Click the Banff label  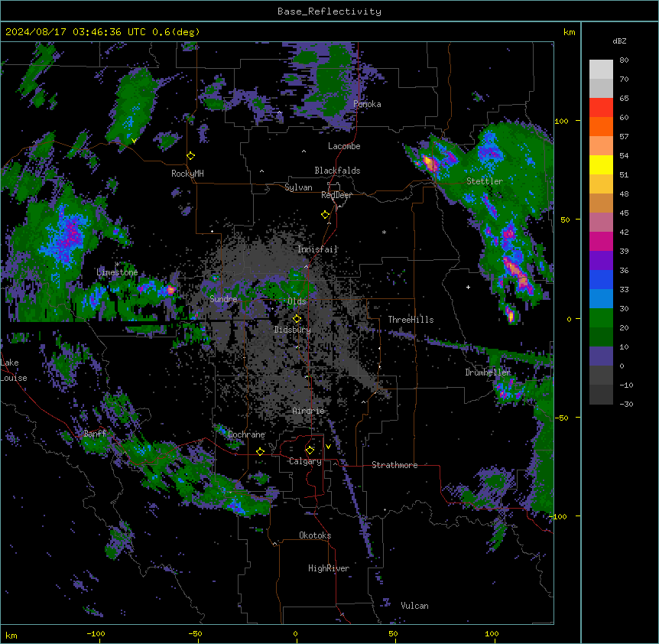[x=95, y=434]
